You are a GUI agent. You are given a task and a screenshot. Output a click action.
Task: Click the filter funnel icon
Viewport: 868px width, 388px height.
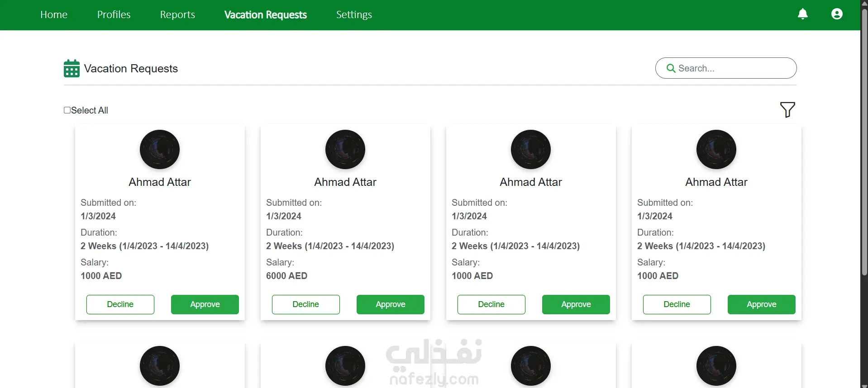(x=787, y=109)
